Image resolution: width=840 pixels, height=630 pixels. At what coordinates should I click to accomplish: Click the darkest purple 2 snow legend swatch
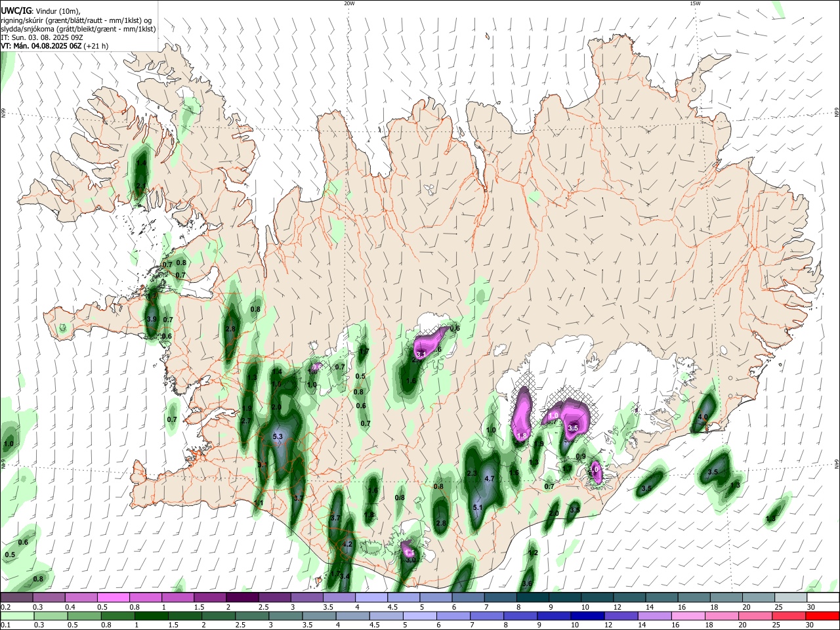(x=241, y=598)
